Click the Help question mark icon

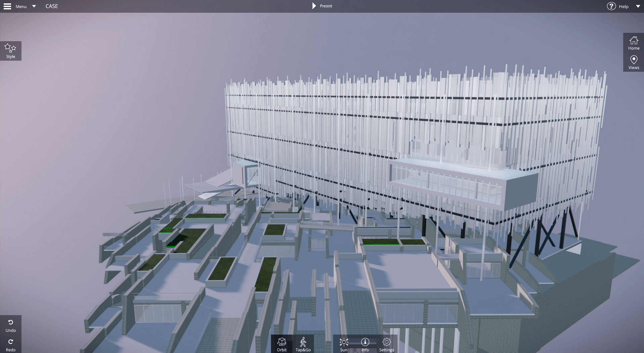click(x=611, y=6)
